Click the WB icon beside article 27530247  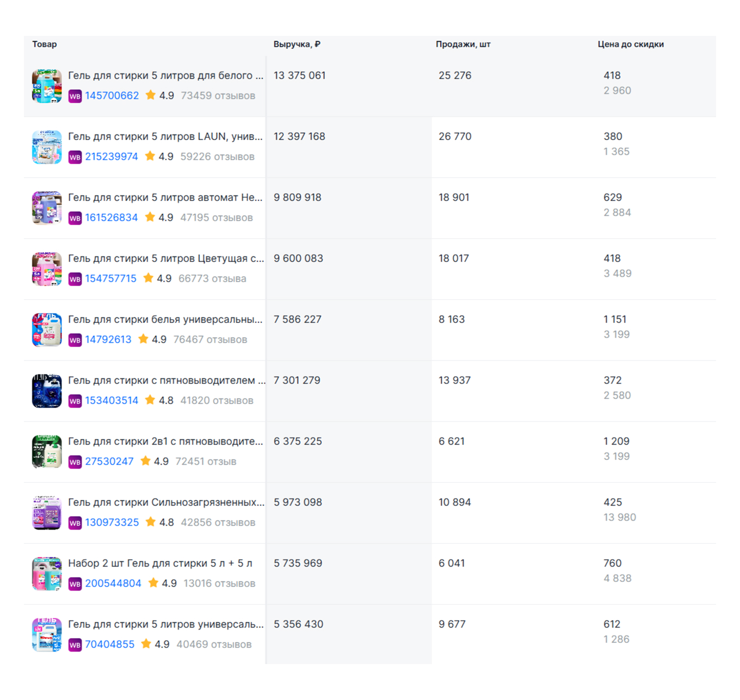pyautogui.click(x=75, y=462)
